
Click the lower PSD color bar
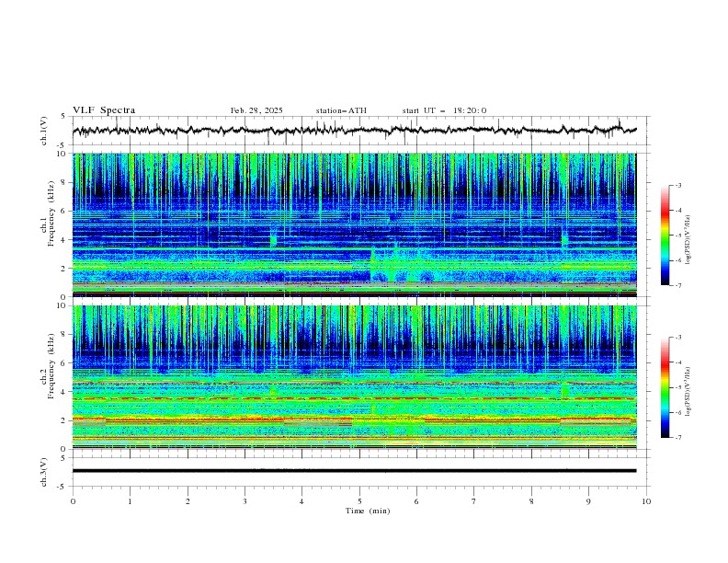tap(665, 387)
